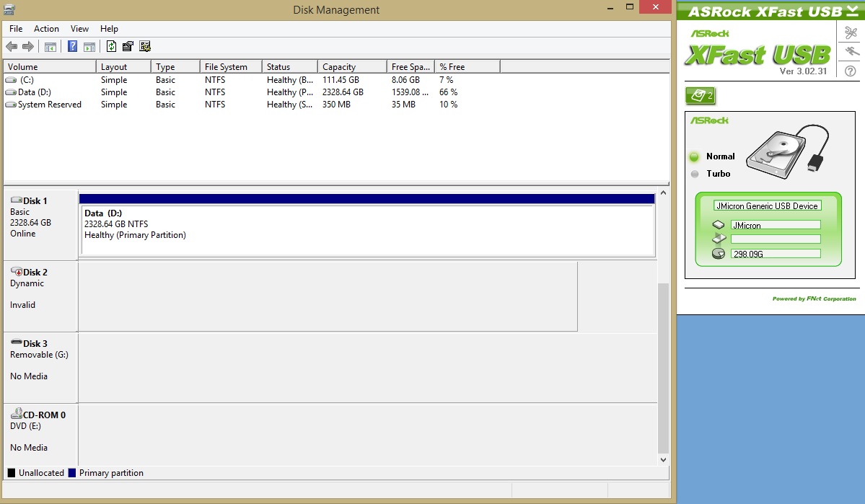Sort by the File System column header
Viewport: 865px width, 504px height.
pos(231,67)
